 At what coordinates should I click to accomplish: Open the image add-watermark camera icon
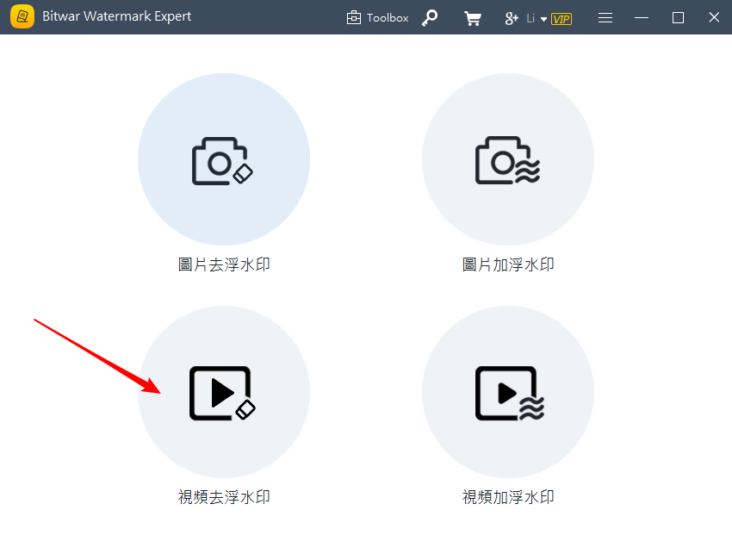point(507,160)
